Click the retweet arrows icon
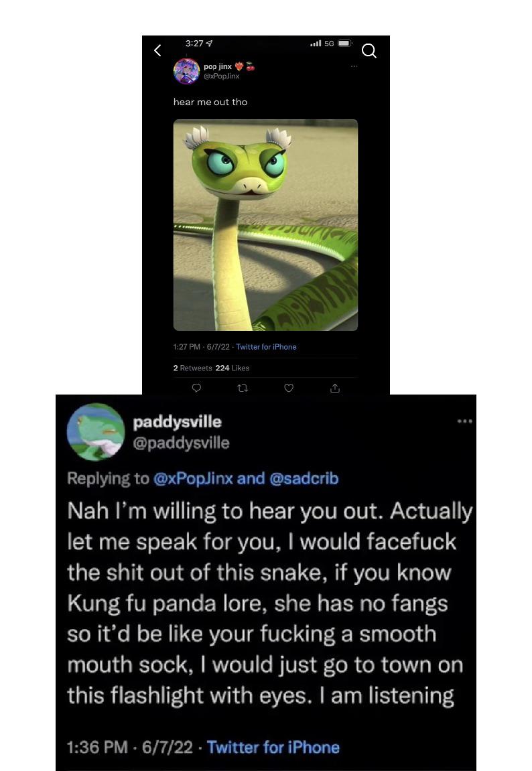 point(243,388)
